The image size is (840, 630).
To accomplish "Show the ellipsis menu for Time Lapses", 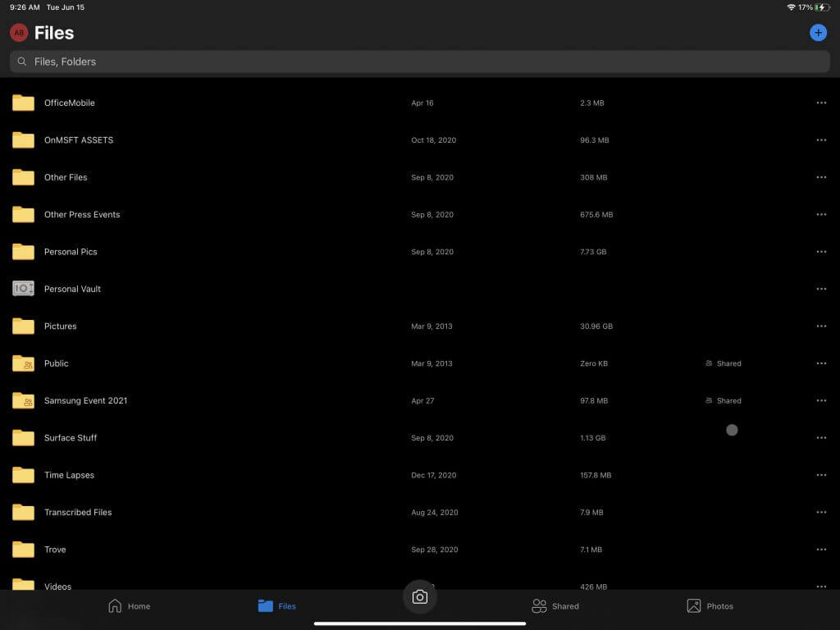I will [x=820, y=475].
